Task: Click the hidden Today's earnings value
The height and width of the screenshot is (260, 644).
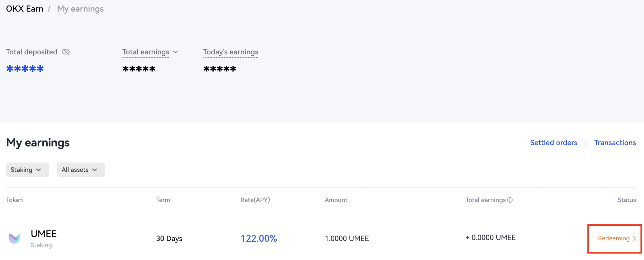Action: (220, 69)
